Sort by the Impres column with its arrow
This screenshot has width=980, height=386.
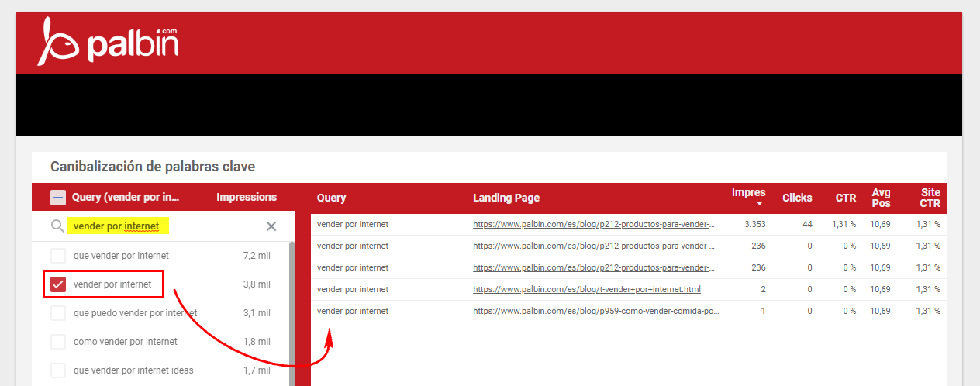coord(759,205)
